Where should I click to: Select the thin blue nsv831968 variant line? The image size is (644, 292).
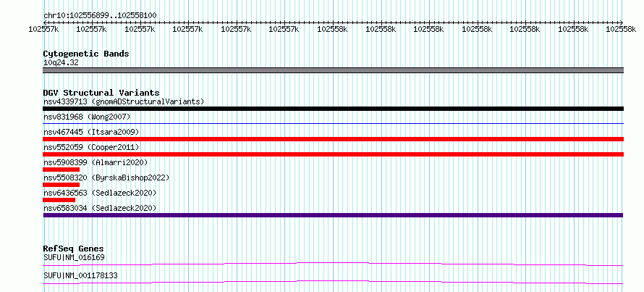tap(333, 123)
